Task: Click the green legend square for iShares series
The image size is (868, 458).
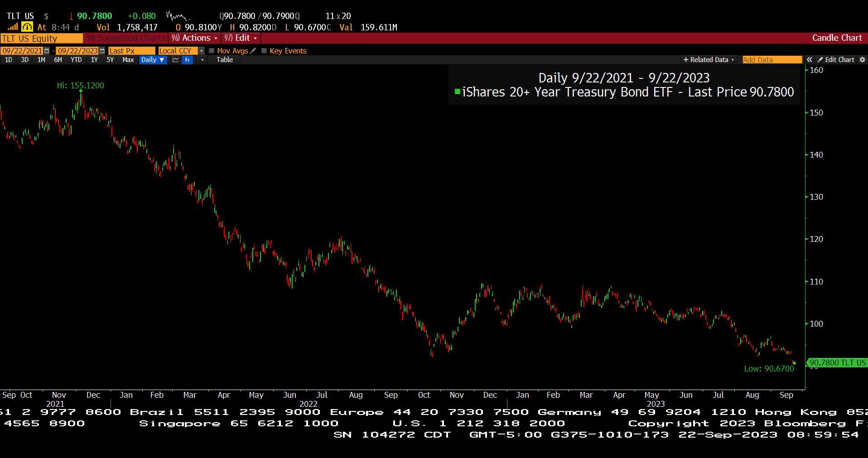Action: (x=458, y=92)
